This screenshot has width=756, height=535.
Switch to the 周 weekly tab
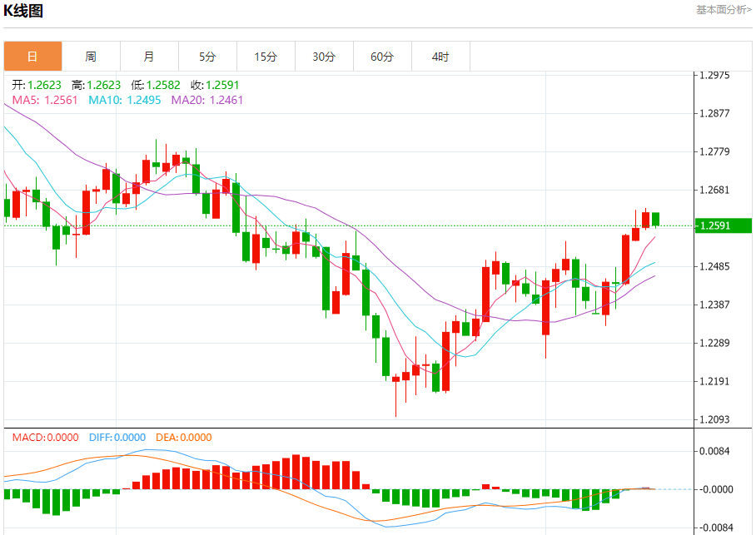click(91, 57)
